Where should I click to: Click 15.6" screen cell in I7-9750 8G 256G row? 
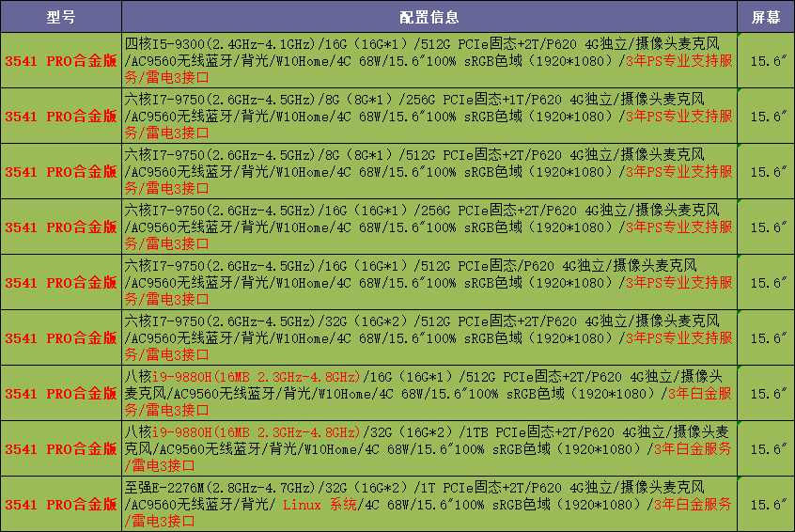766,117
